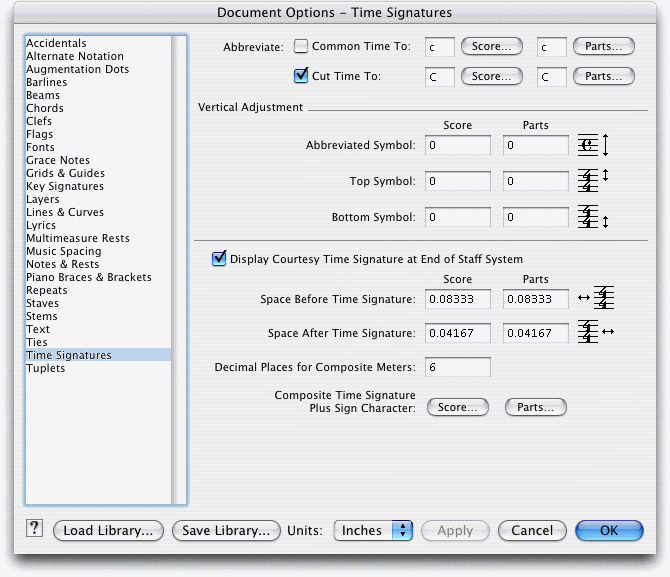Screen dimensions: 670x577
Task: Select Key Signatures in the category list
Action: tap(65, 186)
